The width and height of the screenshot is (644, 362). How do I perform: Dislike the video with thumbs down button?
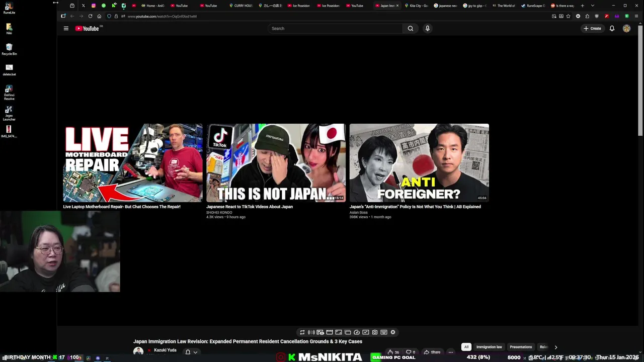point(411,352)
